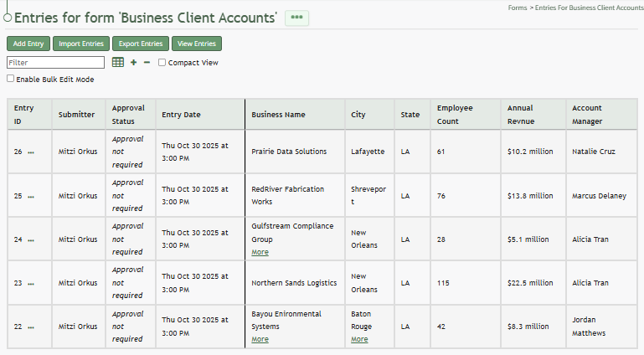Click Entries For Business Client Accounts breadcrumb
This screenshot has height=355, width=644.
tap(589, 8)
